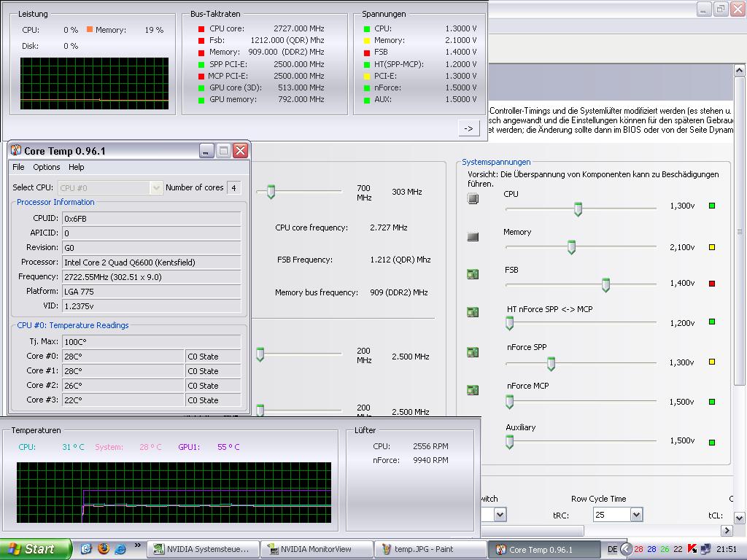
Task: Click the DE language indicator in the tray
Action: point(612,549)
